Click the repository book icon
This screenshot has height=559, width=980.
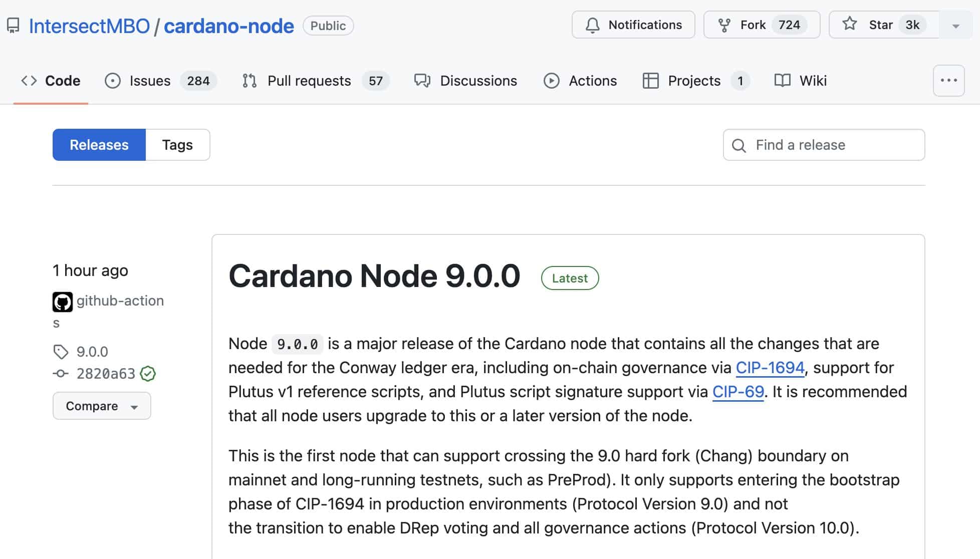point(13,26)
